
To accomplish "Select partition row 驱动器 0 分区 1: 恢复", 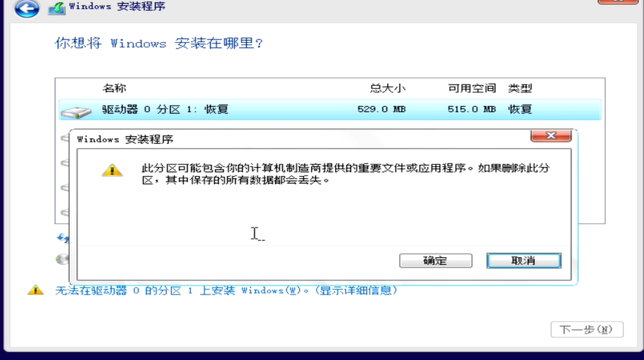I will tap(330, 109).
